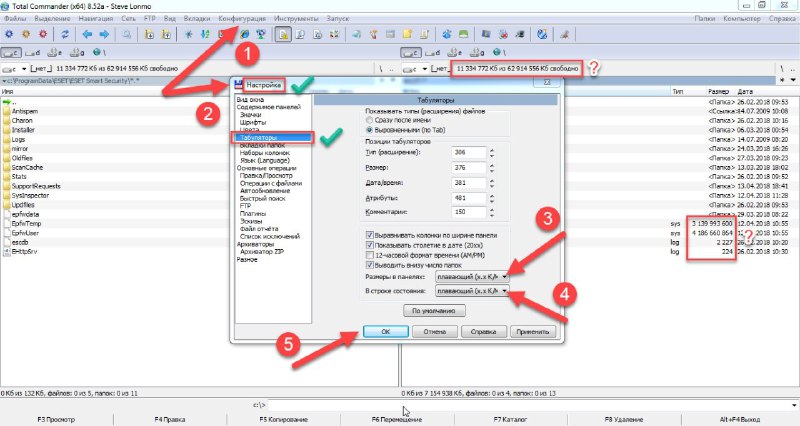Click the Применить button
This screenshot has width=800, height=426.
pos(533,332)
